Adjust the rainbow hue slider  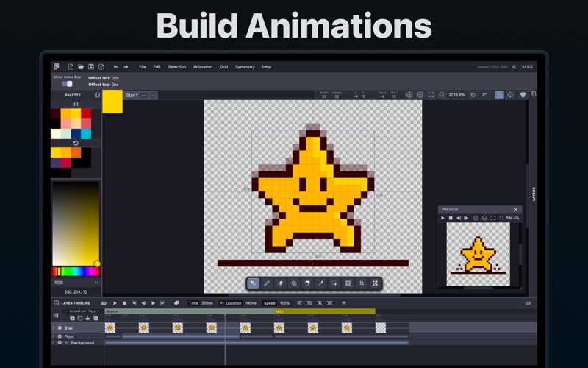click(x=76, y=271)
